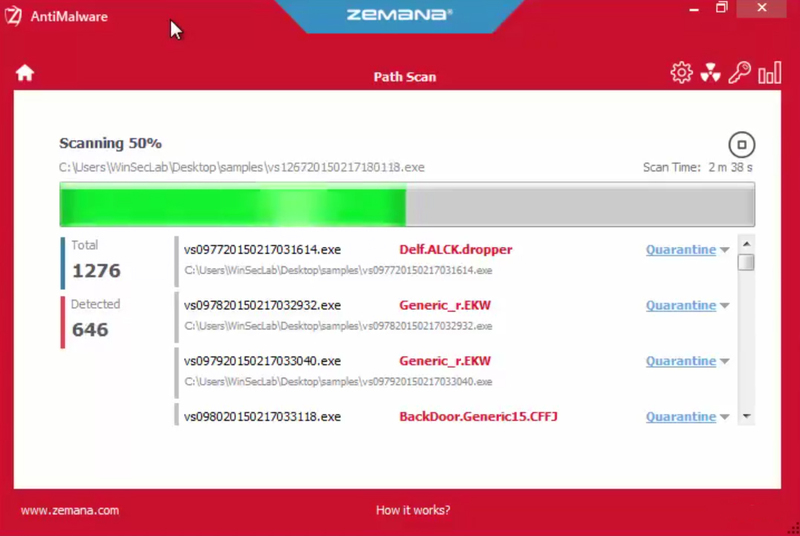Image resolution: width=800 pixels, height=536 pixels.
Task: Click the BackDoor.Generic15.CFFJ threat name
Action: click(x=478, y=416)
